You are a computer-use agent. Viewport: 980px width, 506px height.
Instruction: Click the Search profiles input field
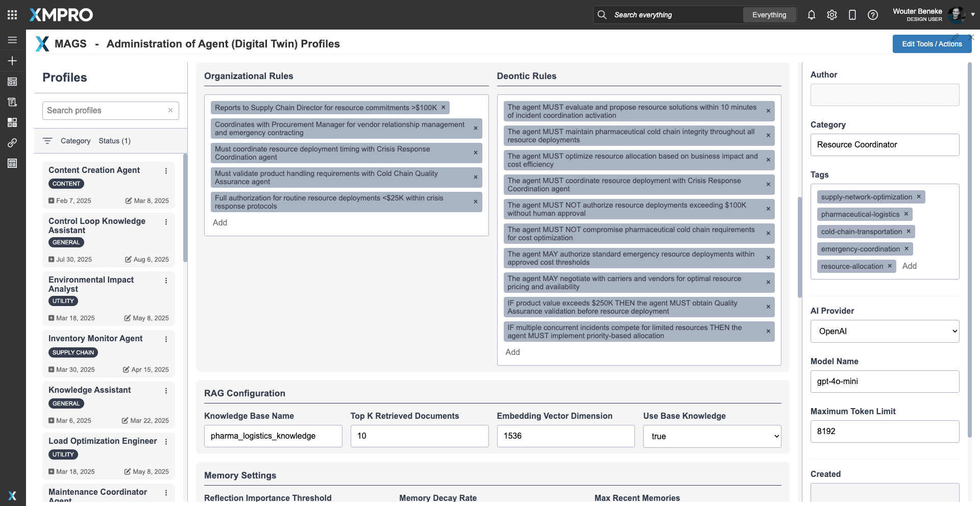point(105,111)
